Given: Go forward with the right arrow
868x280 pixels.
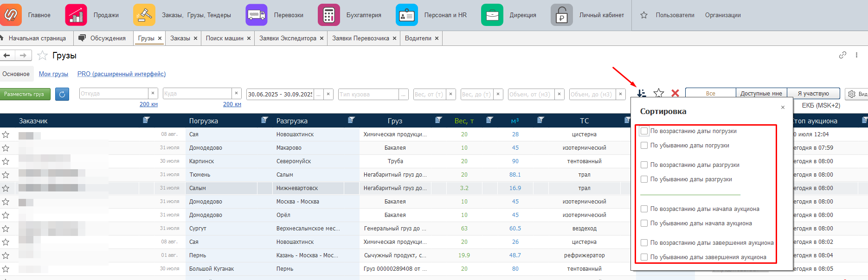Looking at the screenshot, I should 23,56.
